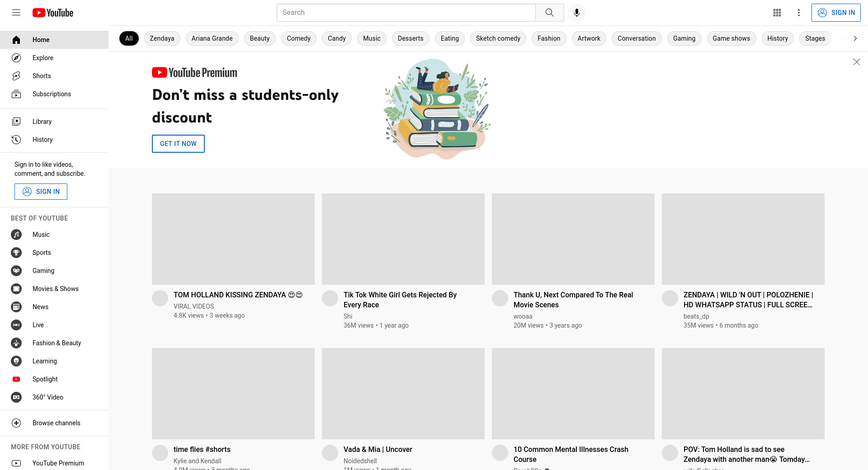The image size is (868, 470).
Task: Select the All filter chip
Action: 129,38
